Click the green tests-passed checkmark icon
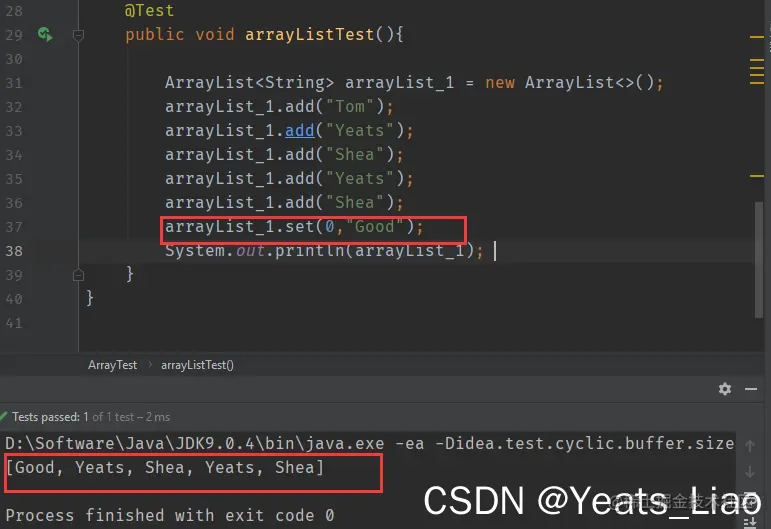Screen dimensions: 771x529 click(3, 416)
